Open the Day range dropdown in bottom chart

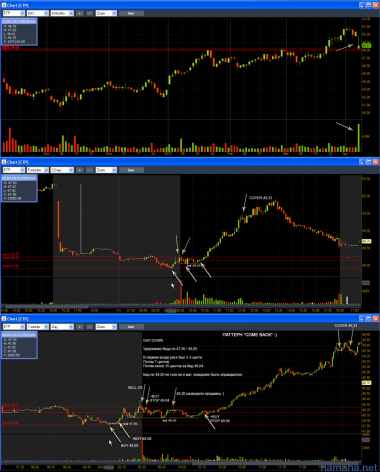click(x=62, y=327)
